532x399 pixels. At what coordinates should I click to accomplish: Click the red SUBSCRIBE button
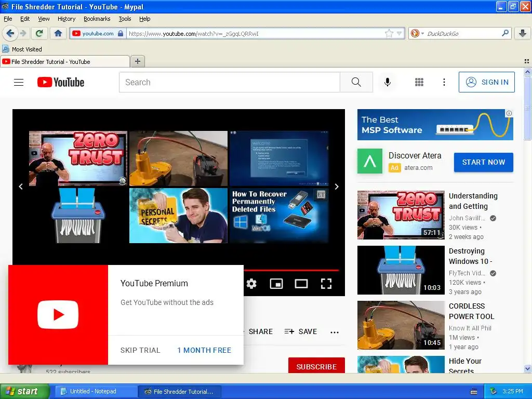pyautogui.click(x=316, y=366)
